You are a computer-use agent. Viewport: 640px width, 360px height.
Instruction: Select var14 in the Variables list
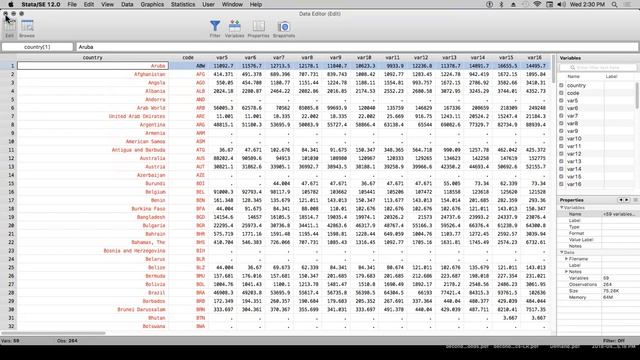point(574,169)
